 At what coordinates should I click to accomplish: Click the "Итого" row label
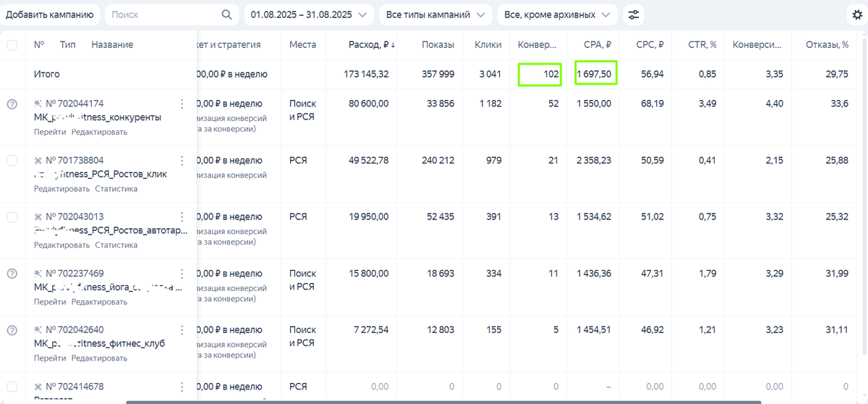tap(47, 74)
